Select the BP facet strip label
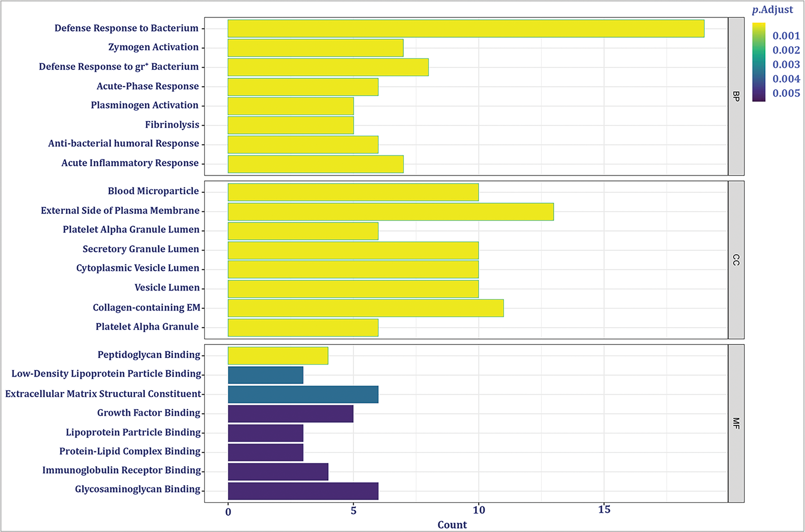The image size is (805, 532). coord(736,96)
